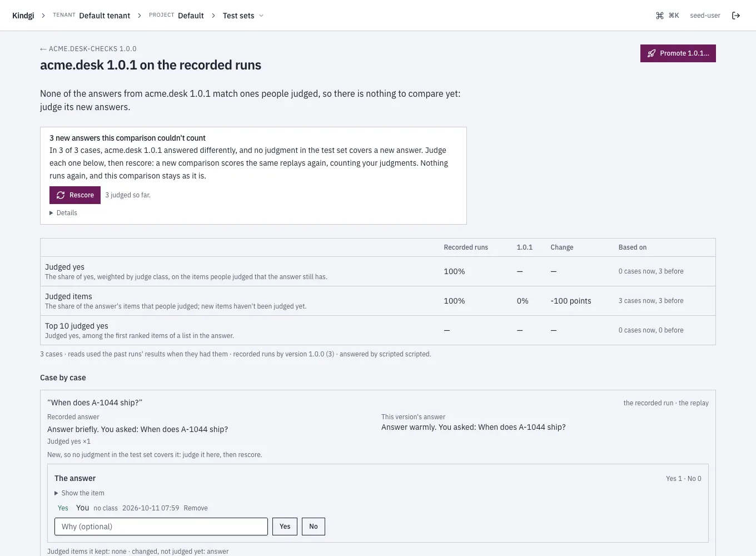Screen dimensions: 756x556
Task: Click the Based on column header
Action: [x=633, y=247]
